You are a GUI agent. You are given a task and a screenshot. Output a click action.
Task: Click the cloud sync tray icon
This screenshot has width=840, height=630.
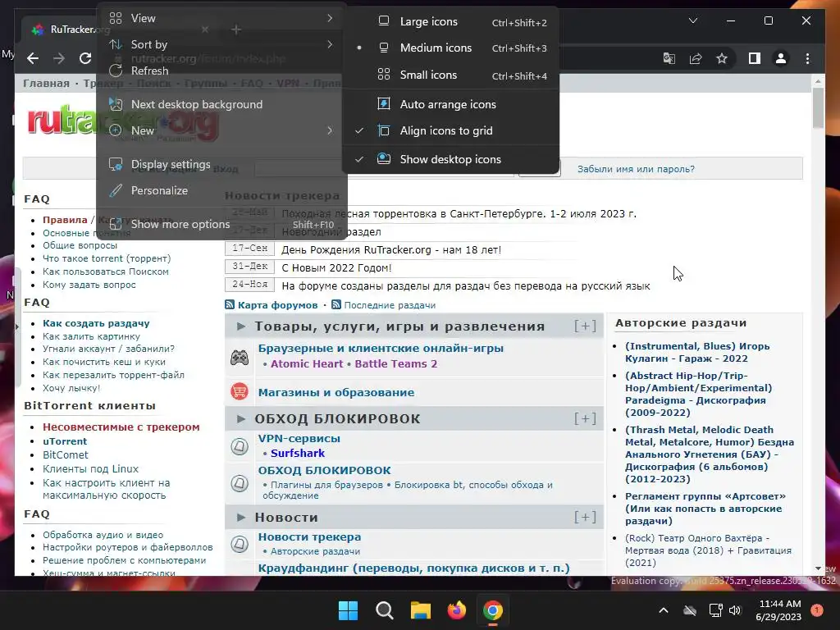690,610
